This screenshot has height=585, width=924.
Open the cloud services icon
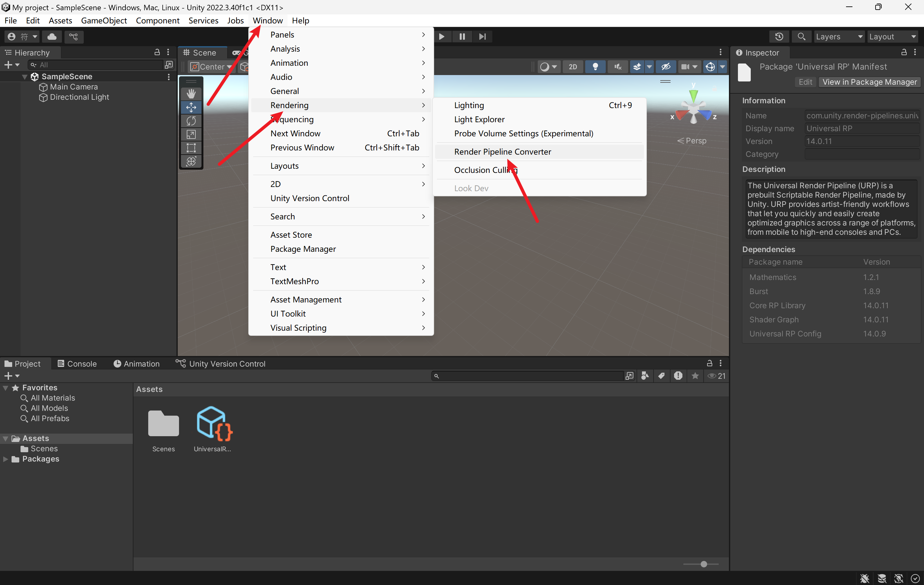pyautogui.click(x=52, y=37)
